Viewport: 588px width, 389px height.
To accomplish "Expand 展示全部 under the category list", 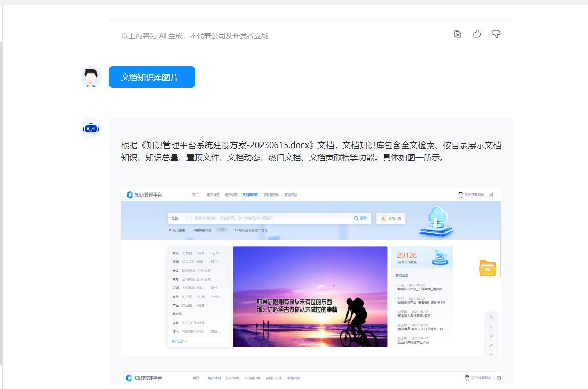I will 179,341.
